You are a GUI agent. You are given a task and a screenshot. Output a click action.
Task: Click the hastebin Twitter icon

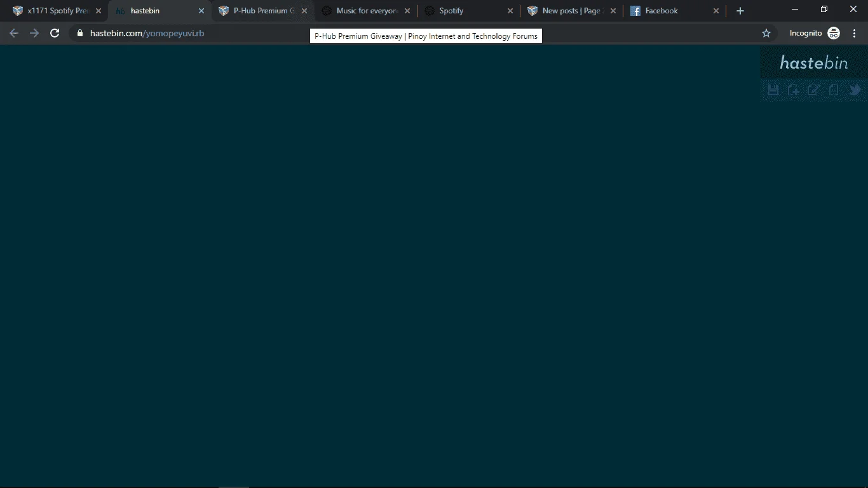[855, 90]
